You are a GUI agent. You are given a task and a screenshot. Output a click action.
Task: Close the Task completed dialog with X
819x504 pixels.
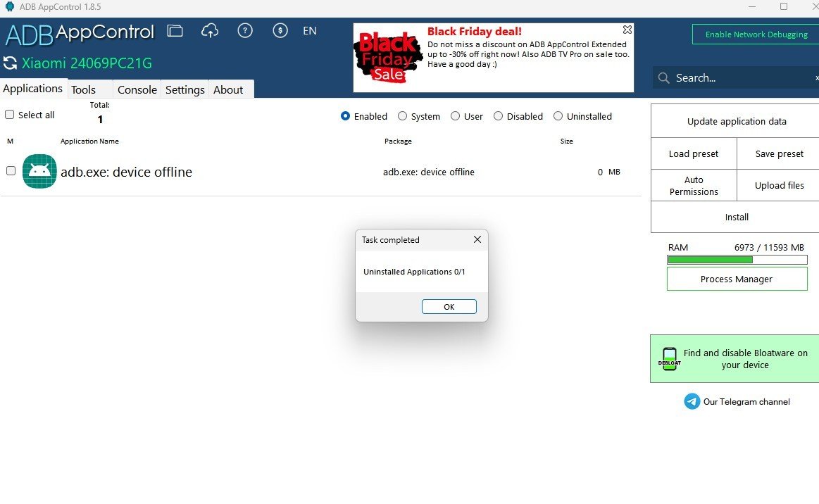tap(477, 239)
